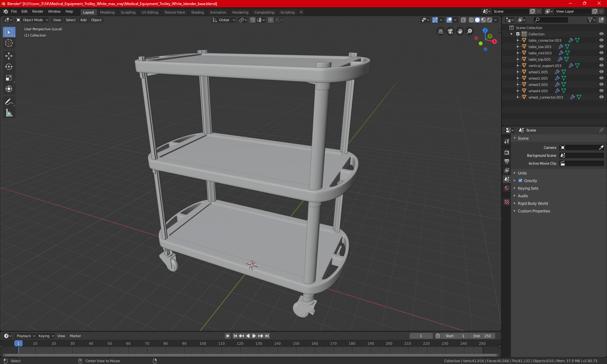The width and height of the screenshot is (607, 364).
Task: Select the Measure tool
Action: [x=9, y=113]
